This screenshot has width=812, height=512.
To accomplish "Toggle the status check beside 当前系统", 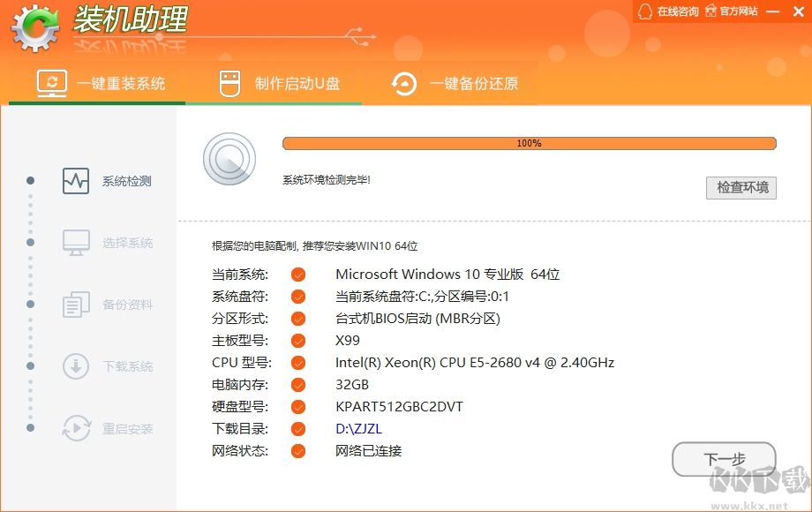I will click(x=297, y=275).
